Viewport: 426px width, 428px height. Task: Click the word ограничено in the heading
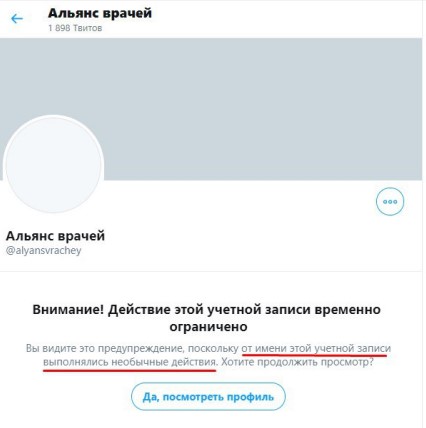208,326
